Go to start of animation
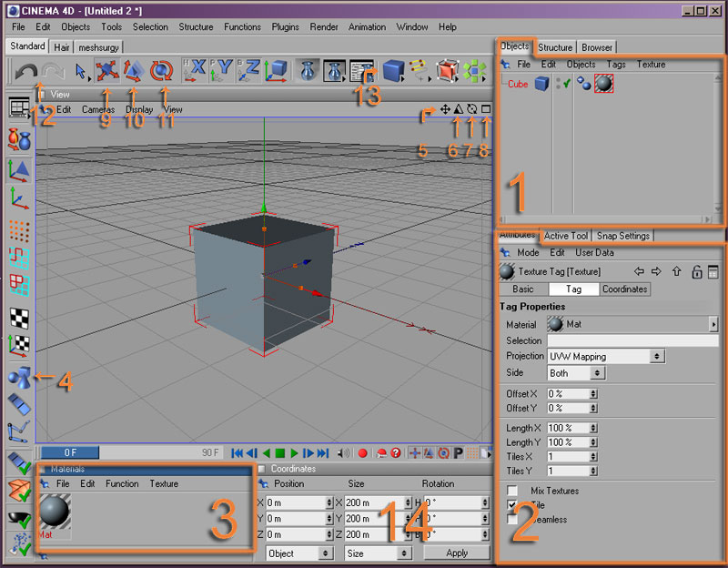The height and width of the screenshot is (568, 728). (x=238, y=452)
